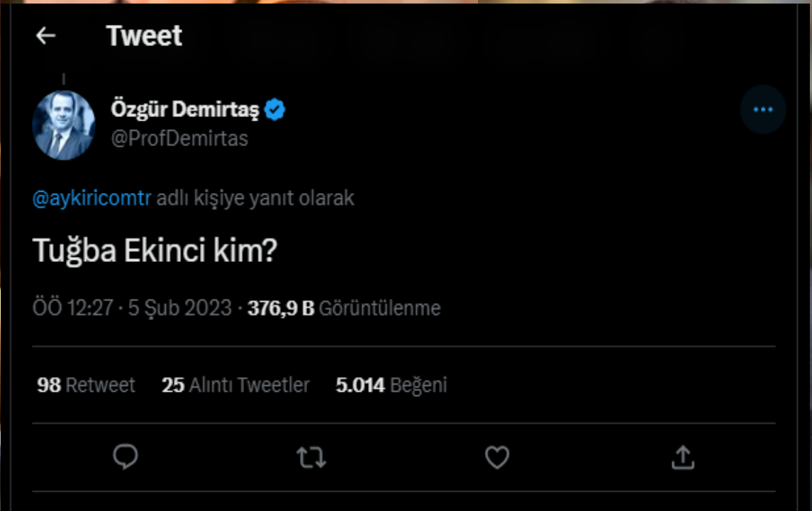Click the "Tuğba Ekinci kim?" tweet text
This screenshot has width=812, height=511.
(x=155, y=252)
